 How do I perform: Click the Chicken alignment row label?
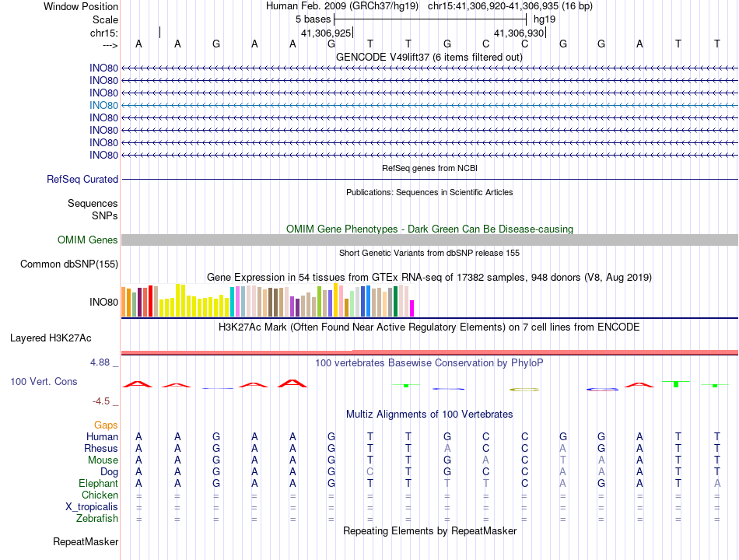[x=100, y=495]
